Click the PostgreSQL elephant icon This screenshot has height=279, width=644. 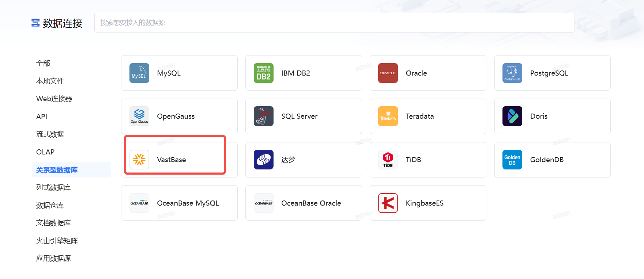pyautogui.click(x=512, y=73)
